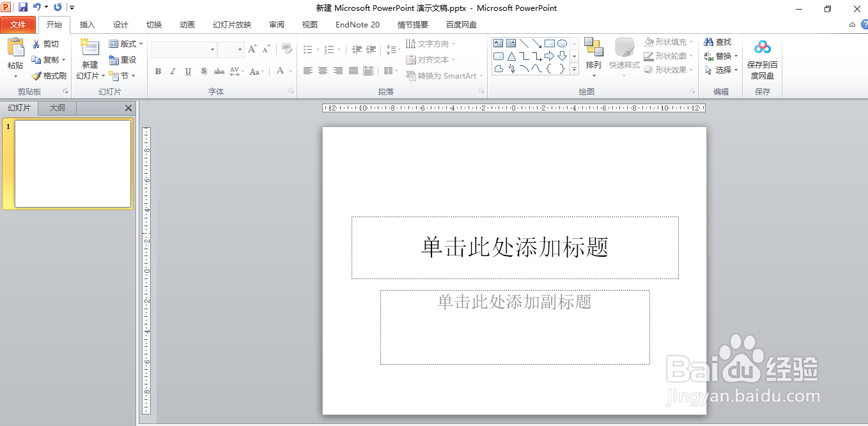The height and width of the screenshot is (426, 868).
Task: Open the font size dropdown
Action: (x=239, y=49)
